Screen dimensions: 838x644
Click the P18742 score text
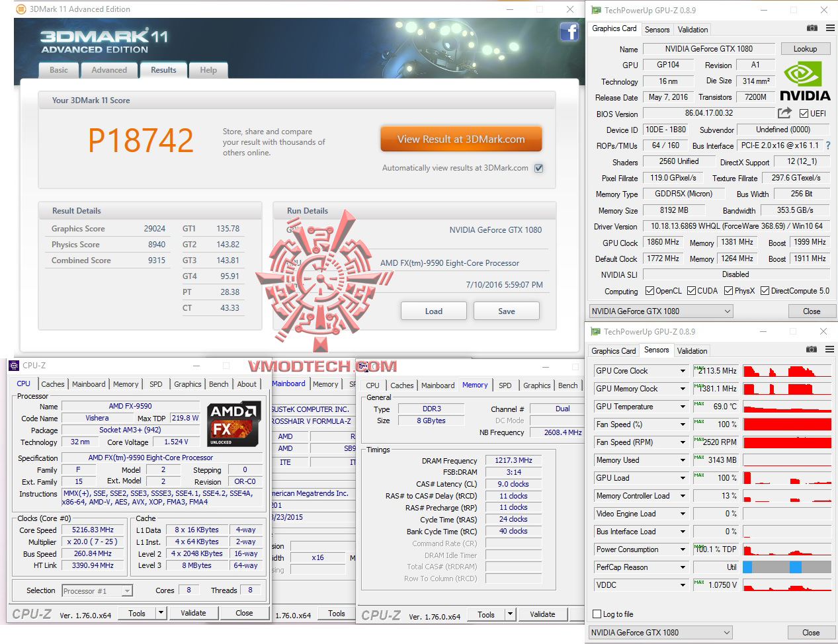[x=141, y=140]
